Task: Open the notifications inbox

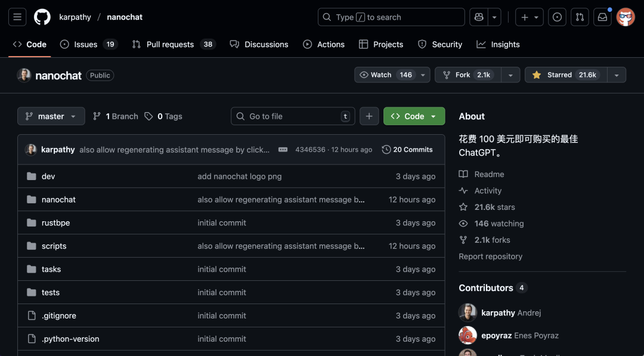Action: click(x=602, y=17)
